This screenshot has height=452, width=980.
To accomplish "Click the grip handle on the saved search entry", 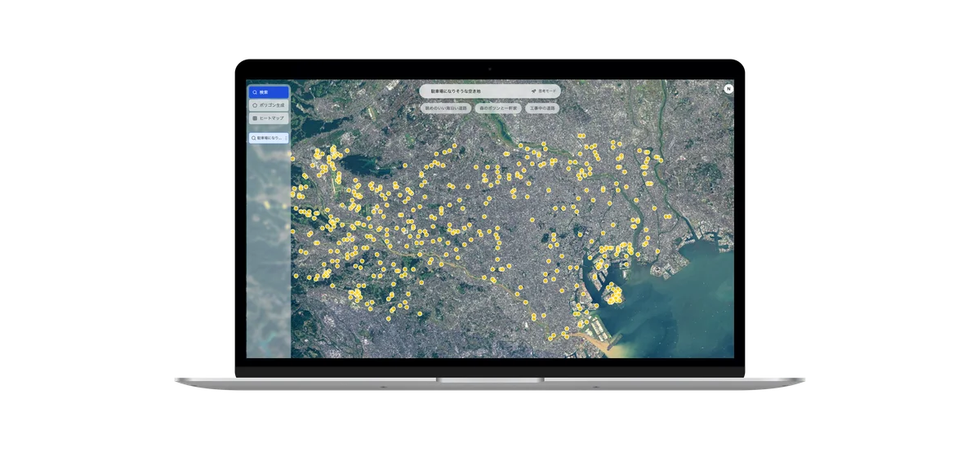I will (x=285, y=138).
